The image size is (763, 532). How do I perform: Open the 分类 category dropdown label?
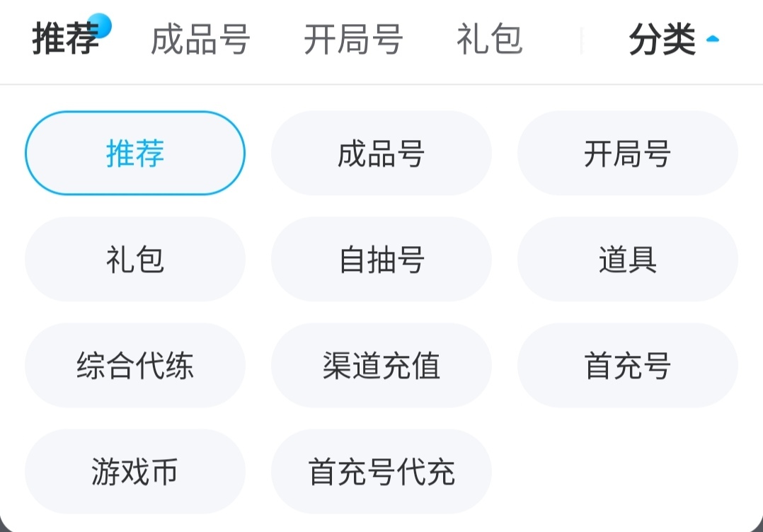(662, 40)
